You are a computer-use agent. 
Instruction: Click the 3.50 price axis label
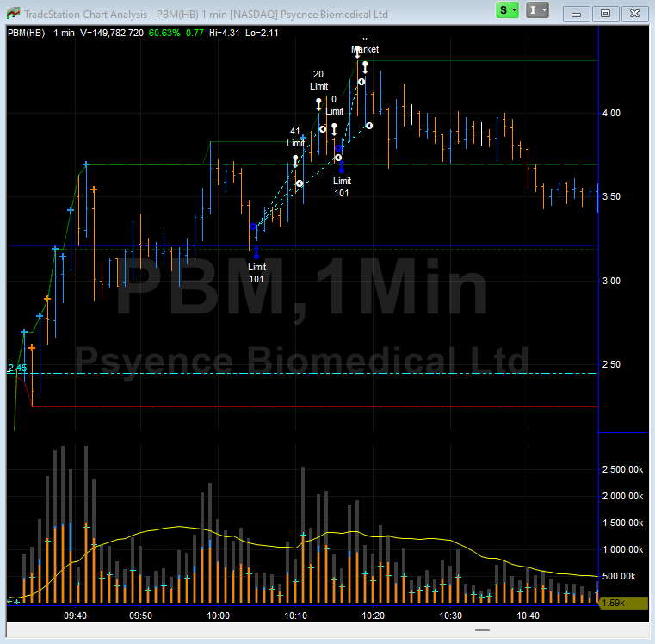pos(611,196)
